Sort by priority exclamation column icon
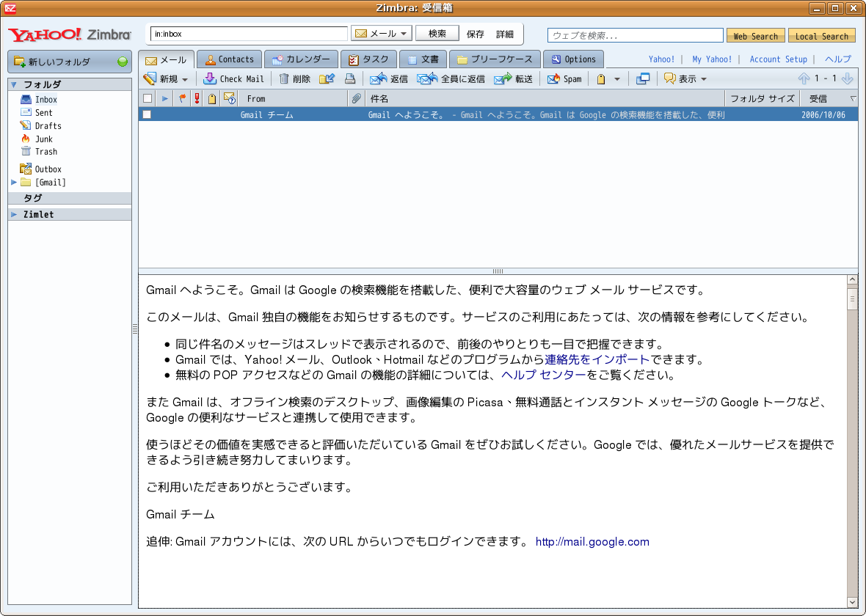 197,98
